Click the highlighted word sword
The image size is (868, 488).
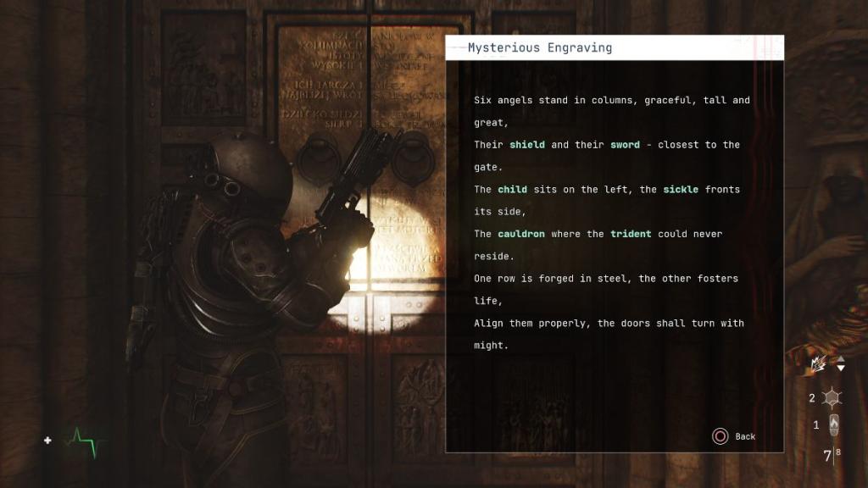click(625, 144)
